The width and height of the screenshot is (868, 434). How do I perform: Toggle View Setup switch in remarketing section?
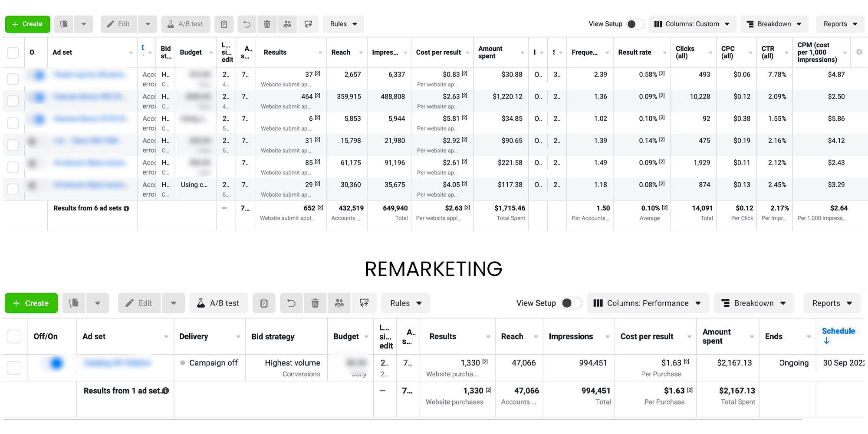click(571, 303)
